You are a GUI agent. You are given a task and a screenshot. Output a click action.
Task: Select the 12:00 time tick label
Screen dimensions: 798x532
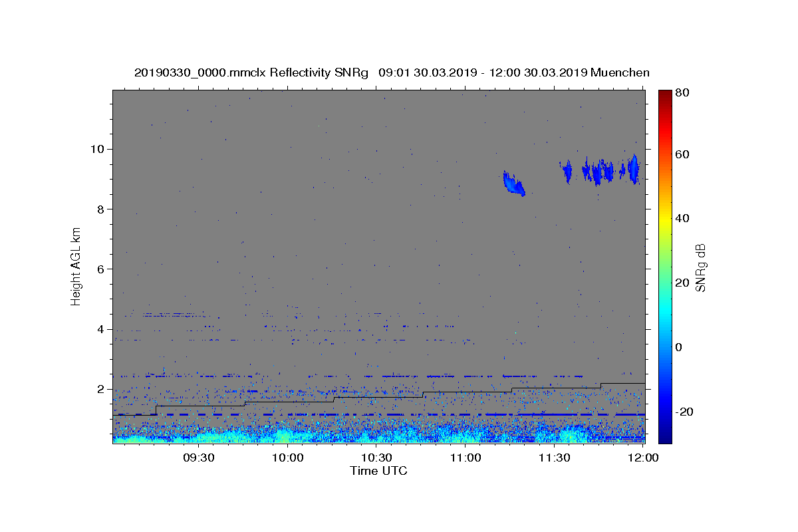(x=643, y=458)
